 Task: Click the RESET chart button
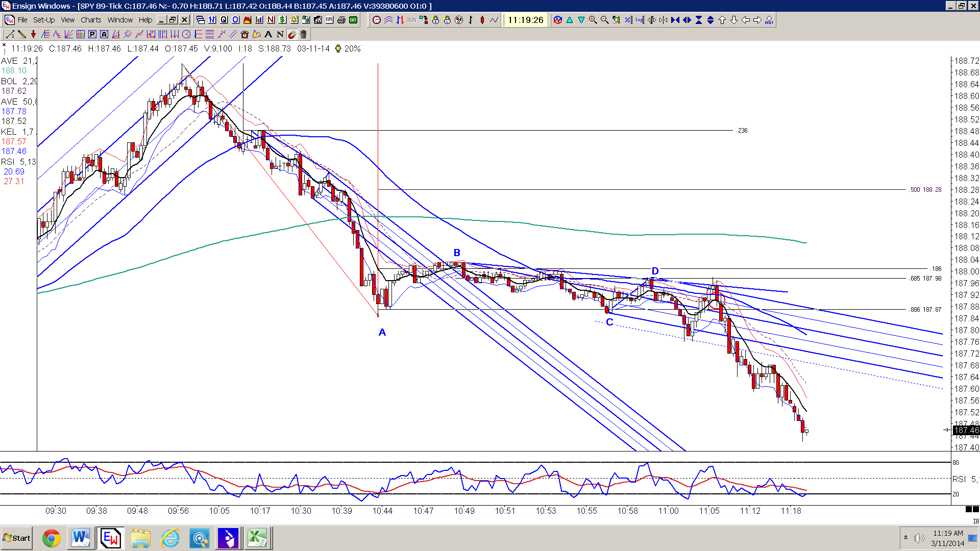click(x=769, y=20)
